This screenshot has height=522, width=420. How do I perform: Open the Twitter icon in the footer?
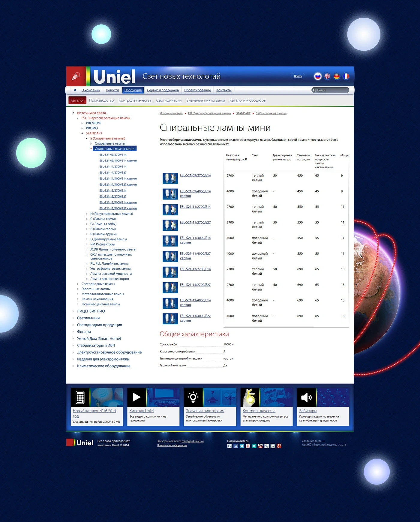[242, 446]
